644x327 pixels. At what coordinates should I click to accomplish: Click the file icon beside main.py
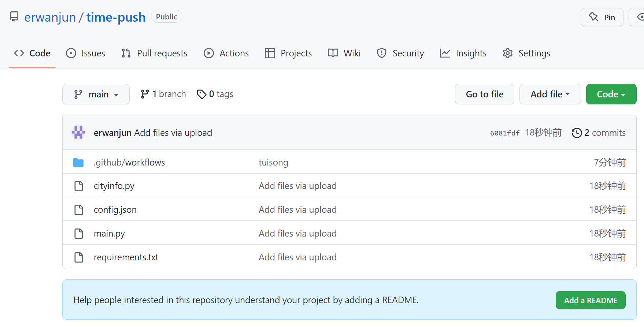click(x=78, y=234)
